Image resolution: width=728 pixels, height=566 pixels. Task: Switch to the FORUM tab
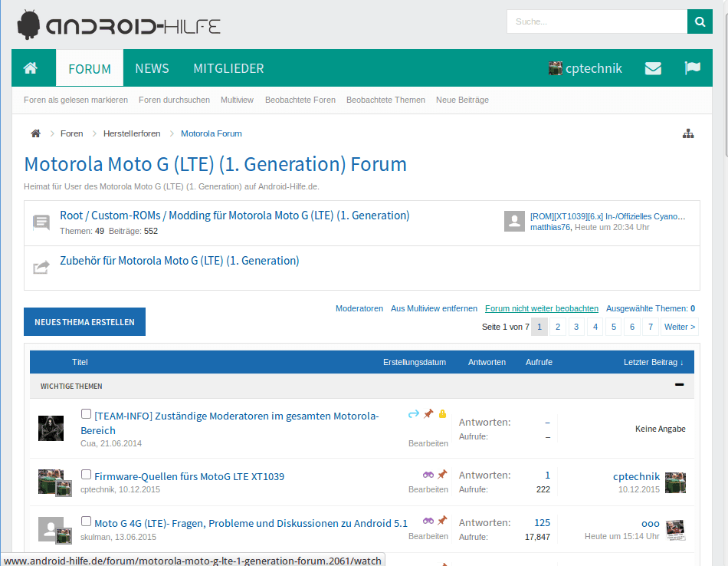coord(90,68)
